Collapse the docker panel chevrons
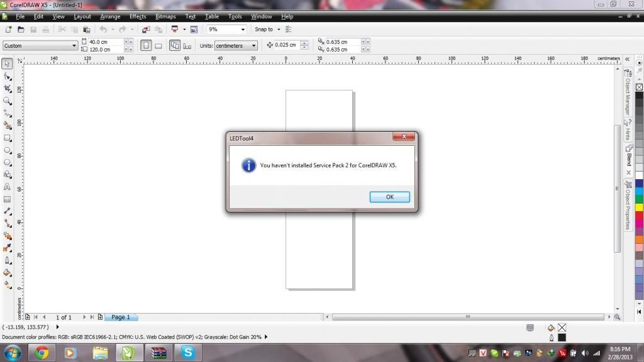This screenshot has width=644, height=362. pos(628,59)
